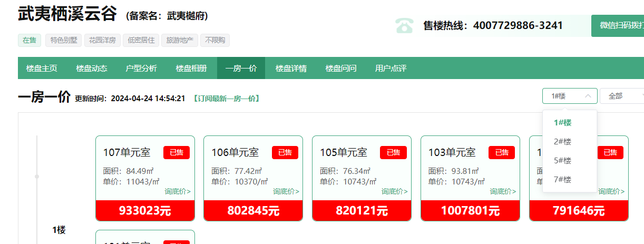
Task: Choose 7#楼 in dropdown list
Action: (x=570, y=180)
